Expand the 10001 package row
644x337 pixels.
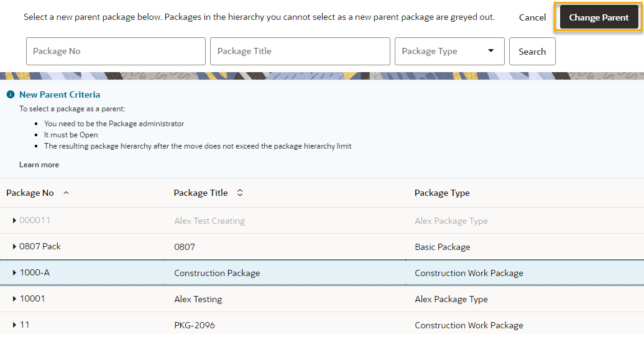14,299
